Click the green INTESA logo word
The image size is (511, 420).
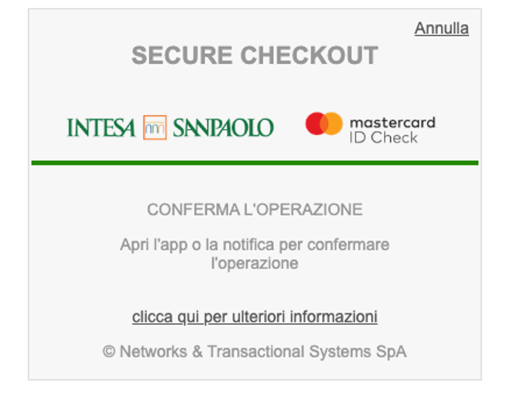(x=101, y=128)
